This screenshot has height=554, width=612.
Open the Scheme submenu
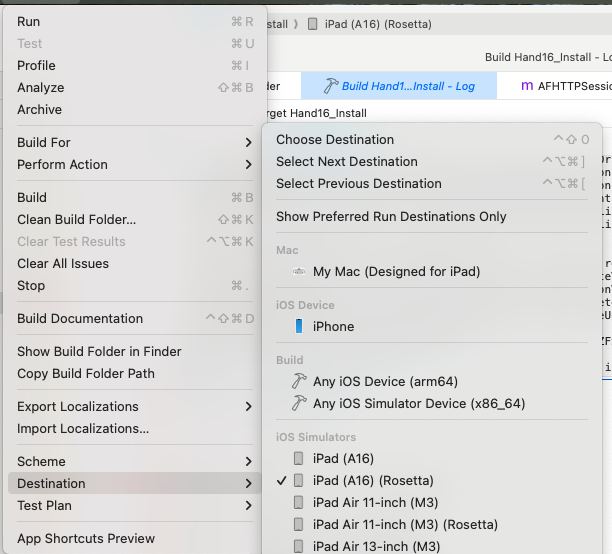click(135, 461)
